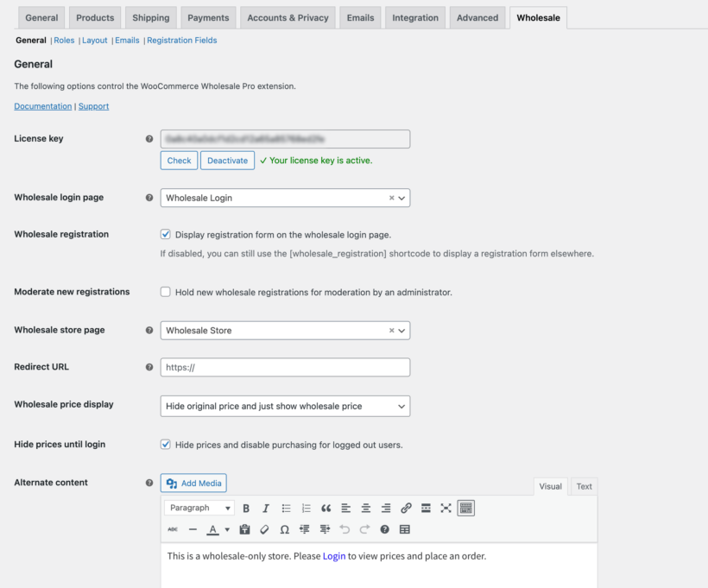Open the wholesale price display dropdown
Screen dimensions: 708x588
285,406
